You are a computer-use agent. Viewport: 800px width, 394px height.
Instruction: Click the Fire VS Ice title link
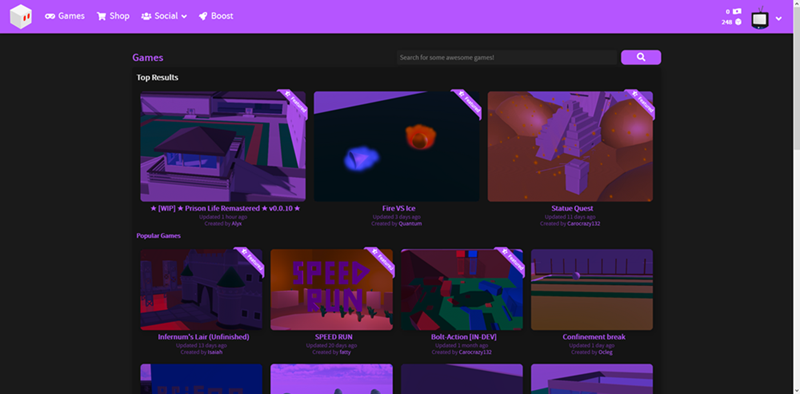click(399, 208)
